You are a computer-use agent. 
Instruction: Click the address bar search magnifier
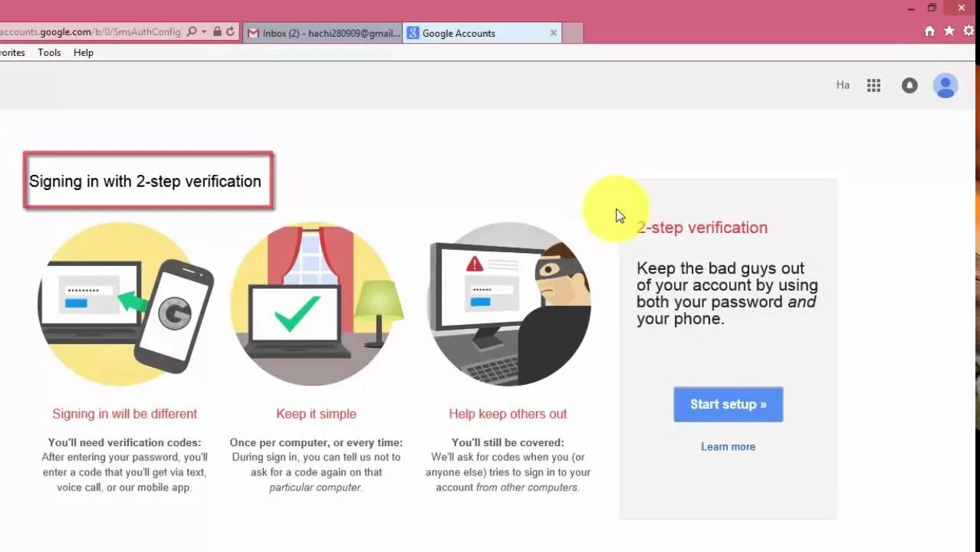[x=192, y=31]
